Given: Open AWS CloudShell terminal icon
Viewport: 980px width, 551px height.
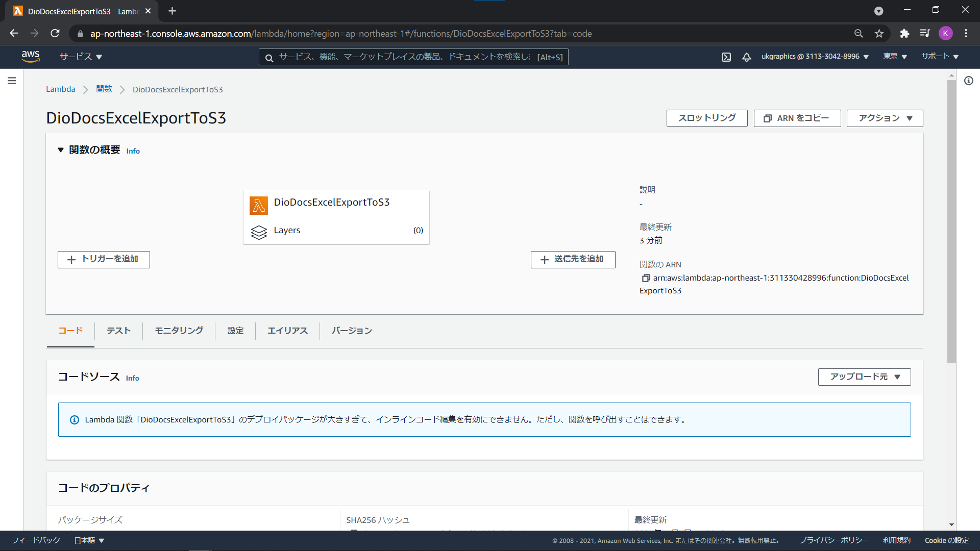Looking at the screenshot, I should [726, 57].
